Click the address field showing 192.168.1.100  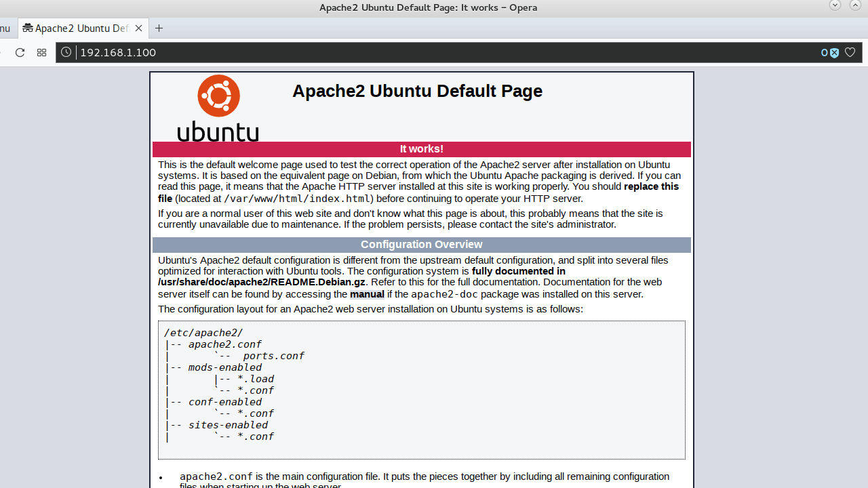coord(448,52)
